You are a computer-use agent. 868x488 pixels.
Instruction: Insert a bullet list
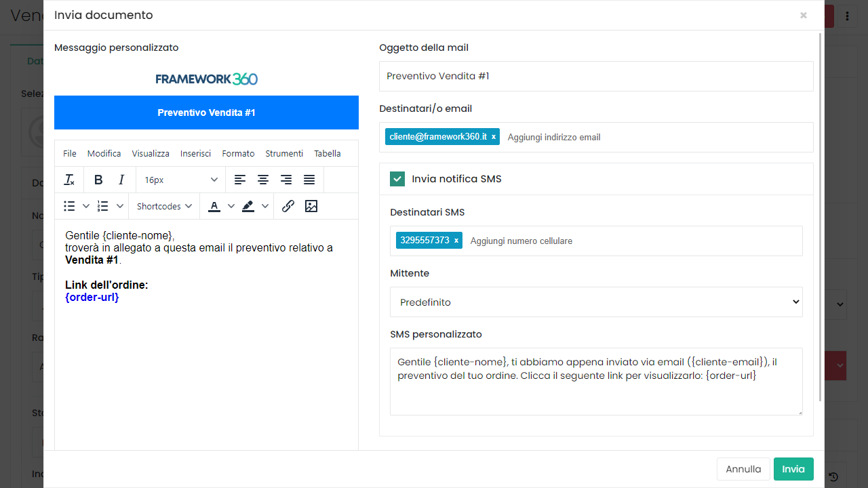click(69, 206)
